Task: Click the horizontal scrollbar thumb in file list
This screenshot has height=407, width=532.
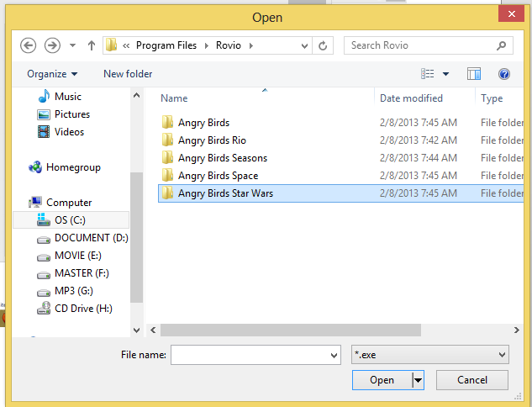Action: pyautogui.click(x=291, y=330)
